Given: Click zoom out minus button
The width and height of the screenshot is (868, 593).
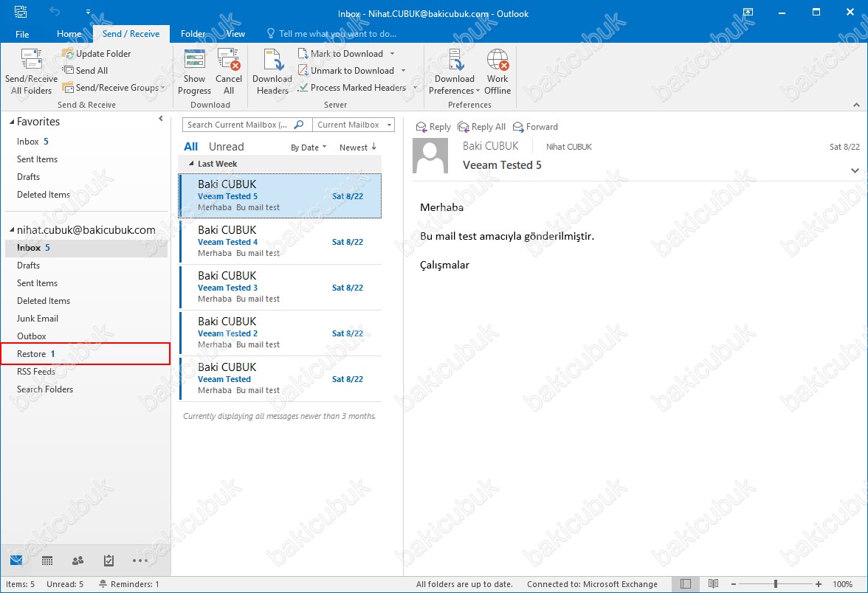Looking at the screenshot, I should pos(734,584).
